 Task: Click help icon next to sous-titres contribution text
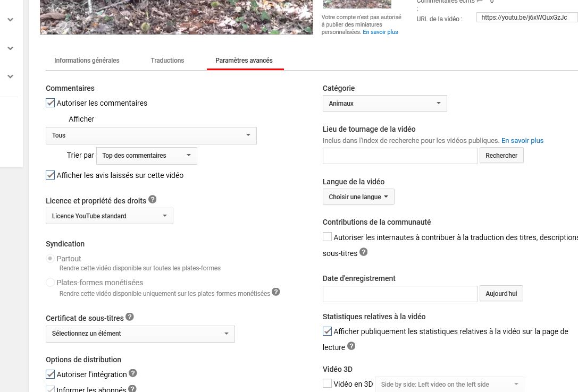click(x=364, y=252)
